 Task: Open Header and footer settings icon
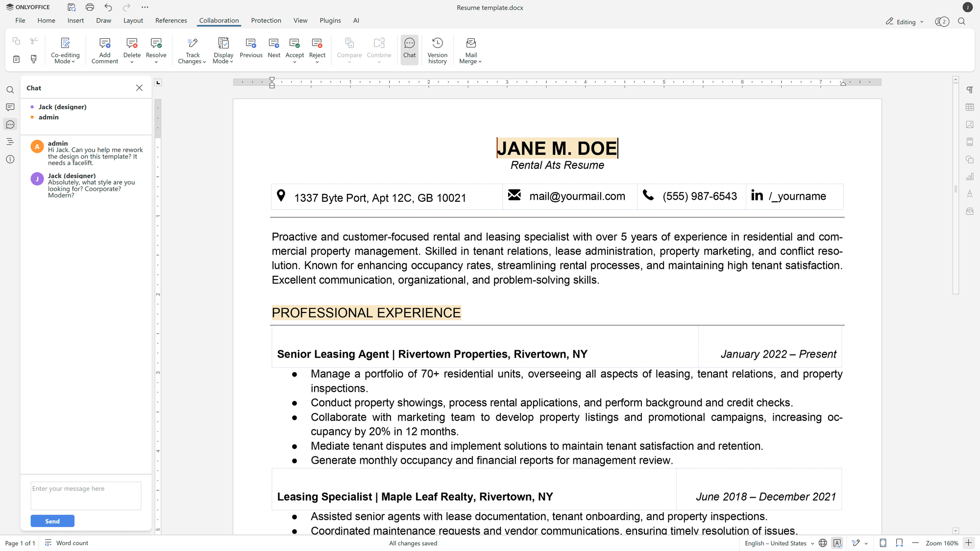(970, 142)
